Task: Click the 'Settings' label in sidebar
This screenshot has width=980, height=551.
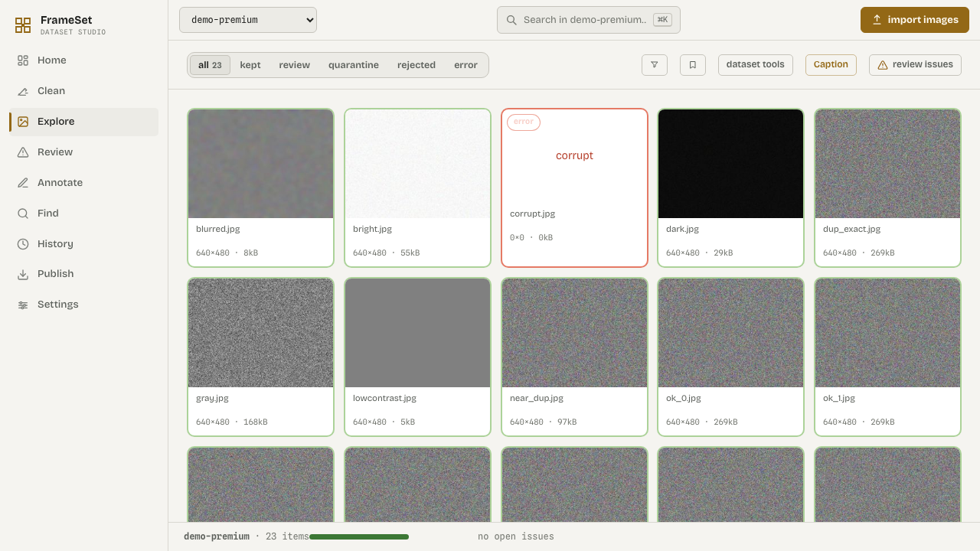Action: [x=58, y=305]
